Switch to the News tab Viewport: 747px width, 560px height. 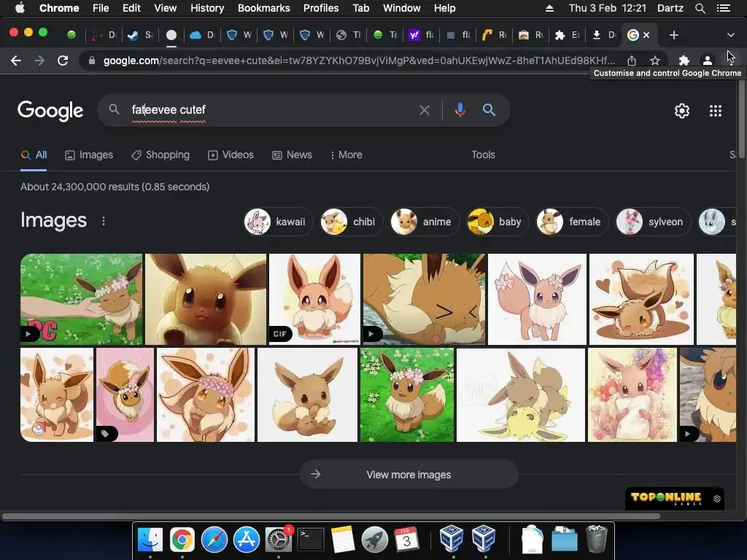coord(292,155)
